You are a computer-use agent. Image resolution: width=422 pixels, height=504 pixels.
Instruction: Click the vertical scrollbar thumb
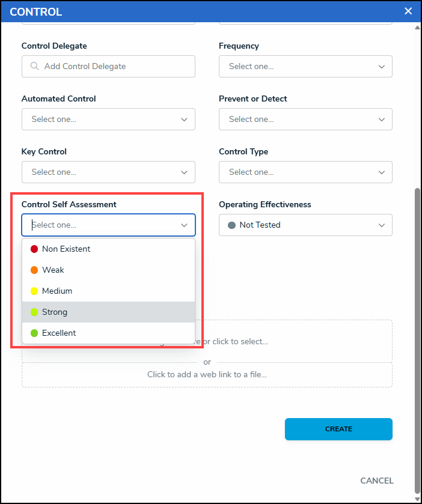418,341
